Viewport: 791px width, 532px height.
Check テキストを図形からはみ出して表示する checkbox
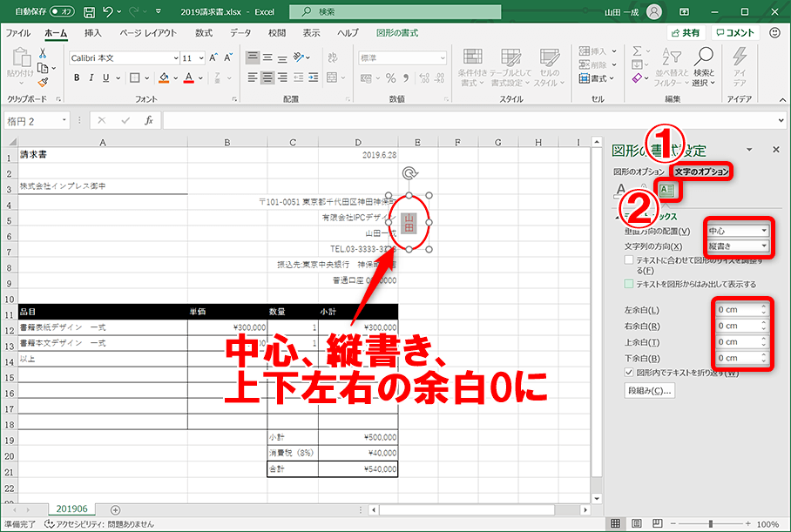point(629,284)
